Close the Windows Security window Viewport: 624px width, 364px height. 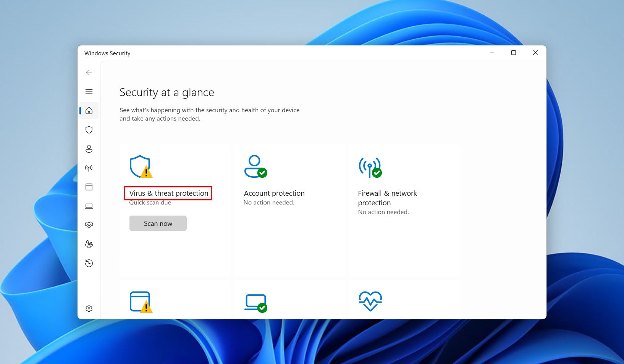(535, 53)
